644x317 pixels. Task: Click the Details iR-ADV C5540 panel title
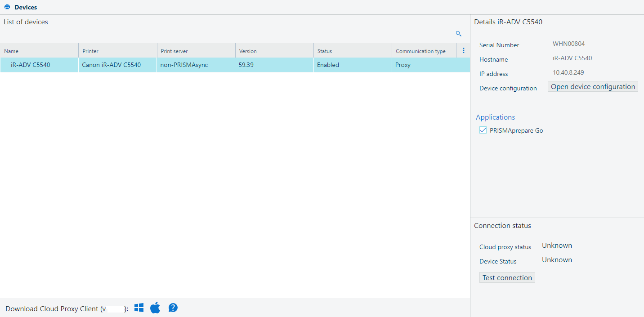tap(508, 22)
